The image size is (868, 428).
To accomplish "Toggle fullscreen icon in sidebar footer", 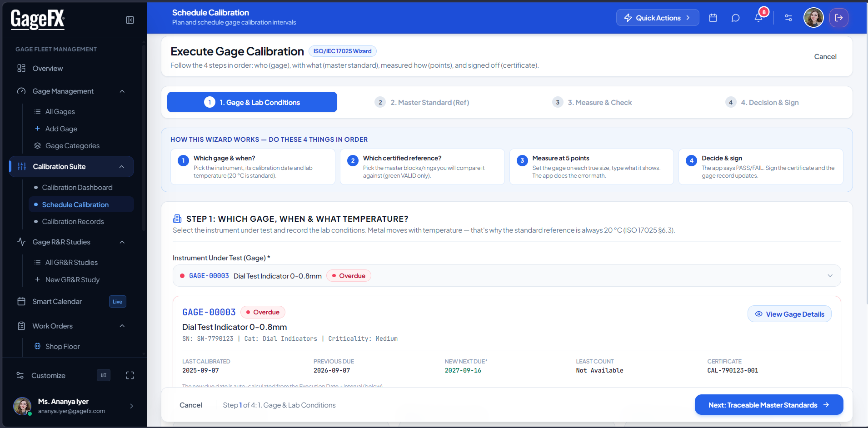I will coord(130,375).
